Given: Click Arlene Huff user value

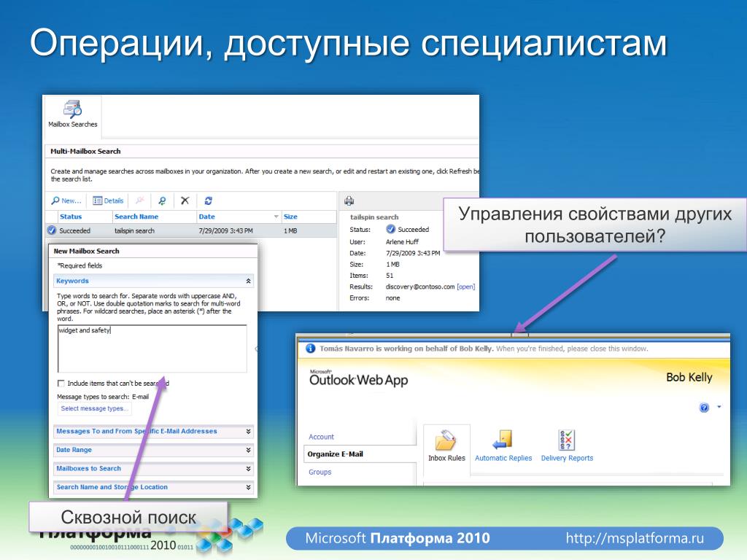Looking at the screenshot, I should click(402, 242).
